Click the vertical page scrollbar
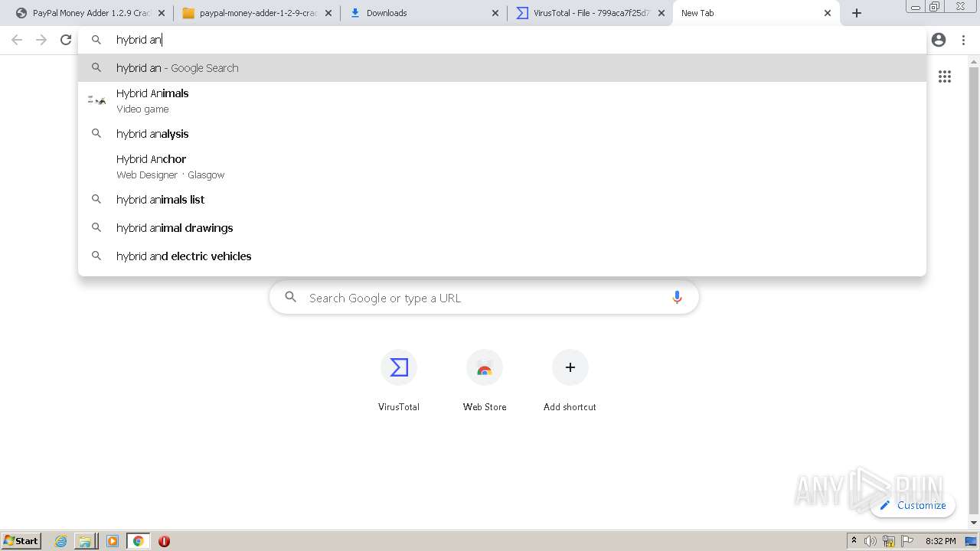 tap(974, 291)
